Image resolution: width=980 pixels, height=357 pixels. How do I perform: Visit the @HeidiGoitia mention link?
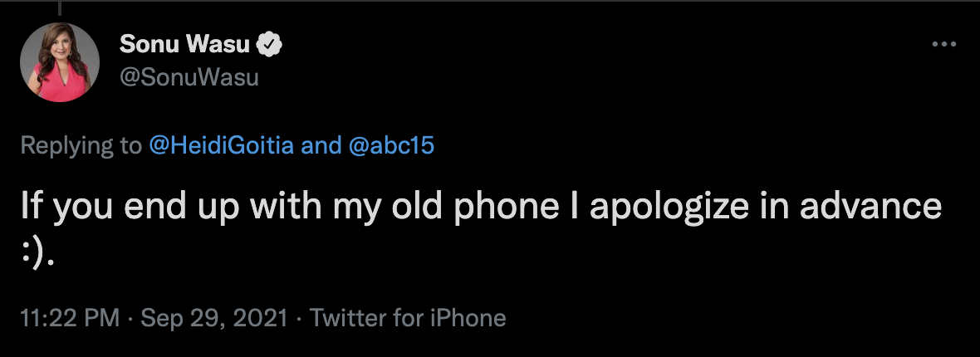(x=223, y=145)
